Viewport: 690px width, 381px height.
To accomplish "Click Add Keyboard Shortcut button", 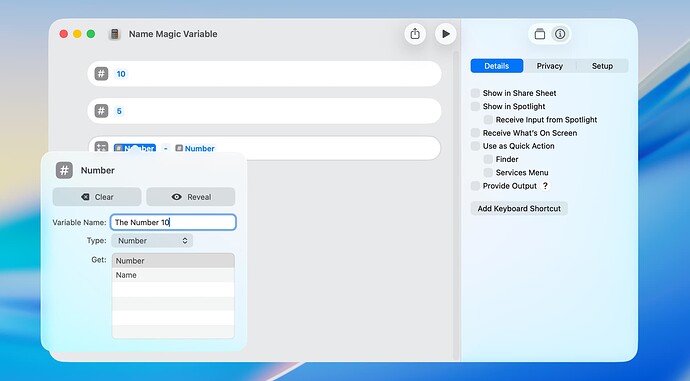I will coord(519,209).
